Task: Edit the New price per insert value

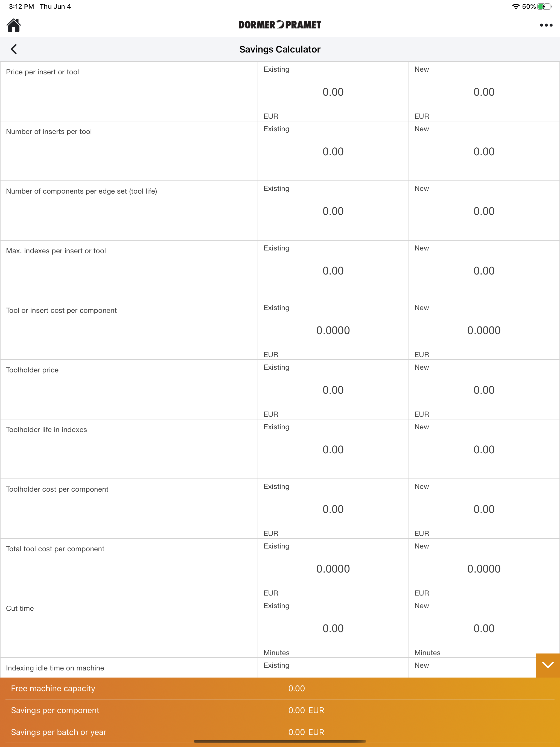Action: click(484, 92)
